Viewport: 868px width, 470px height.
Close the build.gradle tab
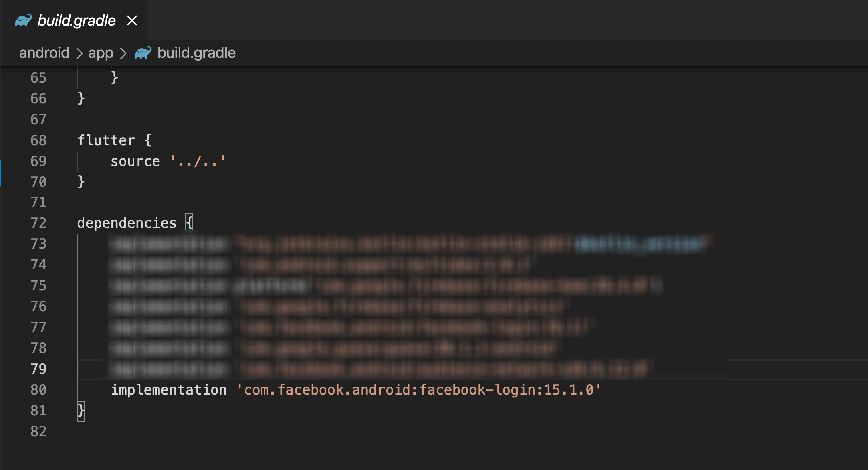tap(133, 20)
